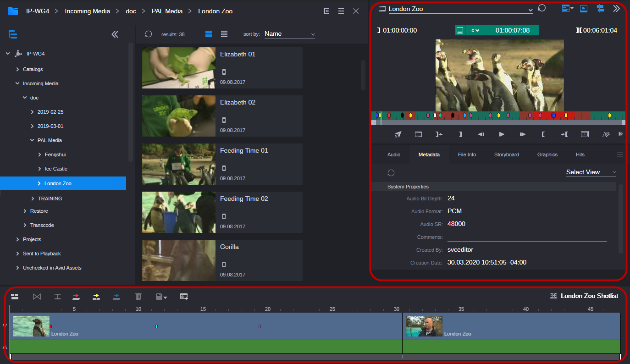Open the File Info tab
The height and width of the screenshot is (364, 630).
[x=467, y=154]
